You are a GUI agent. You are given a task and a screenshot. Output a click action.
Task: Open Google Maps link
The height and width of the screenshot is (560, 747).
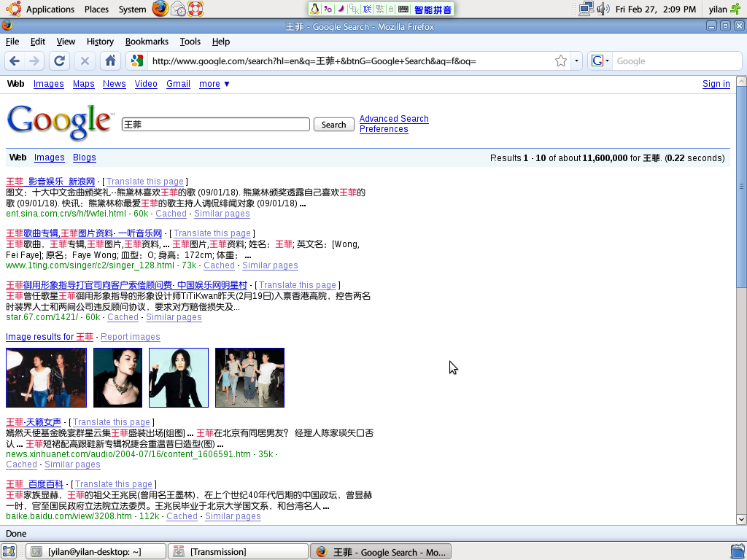[83, 84]
